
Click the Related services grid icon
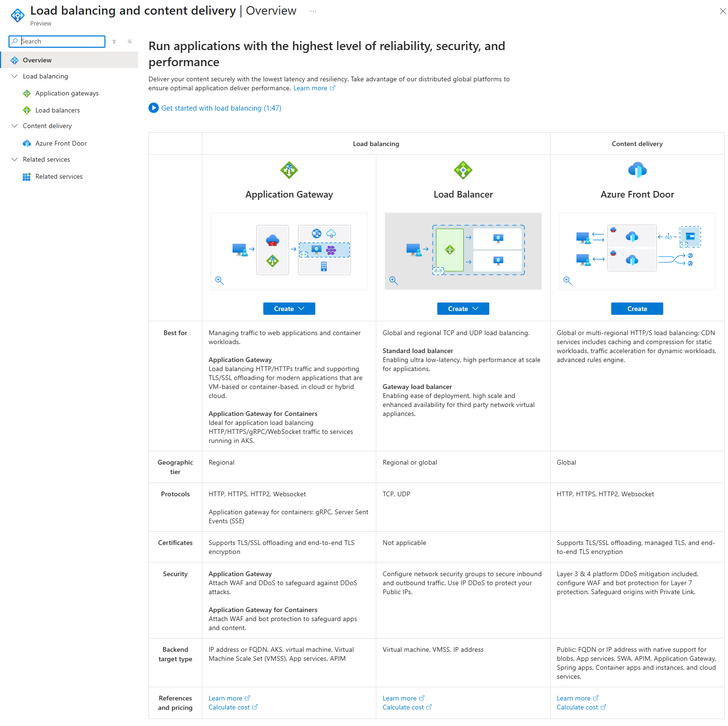(27, 177)
